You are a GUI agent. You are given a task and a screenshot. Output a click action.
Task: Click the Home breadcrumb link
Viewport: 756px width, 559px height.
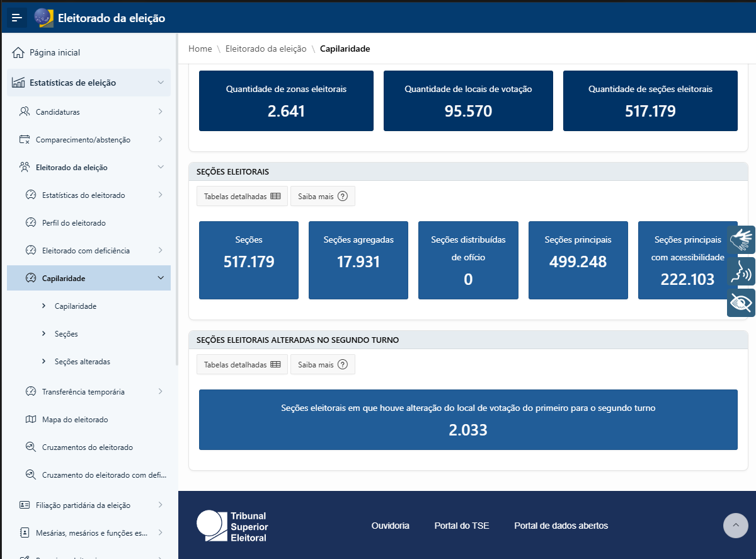click(200, 49)
